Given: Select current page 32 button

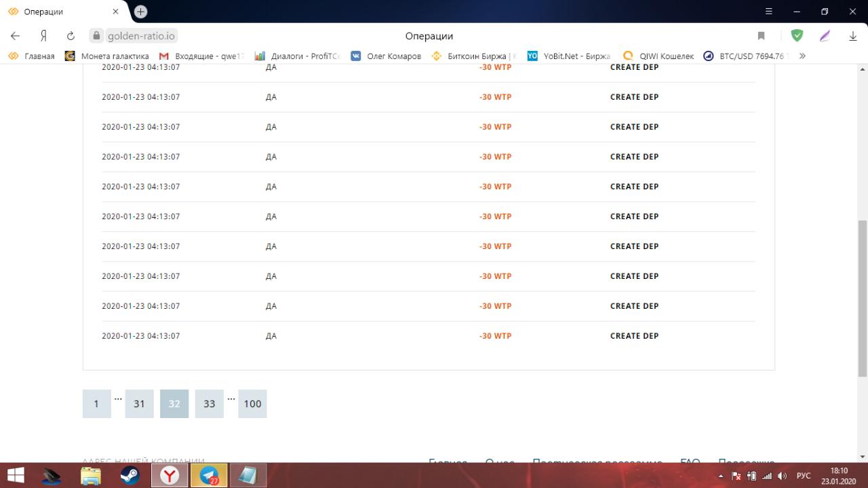Looking at the screenshot, I should (174, 404).
